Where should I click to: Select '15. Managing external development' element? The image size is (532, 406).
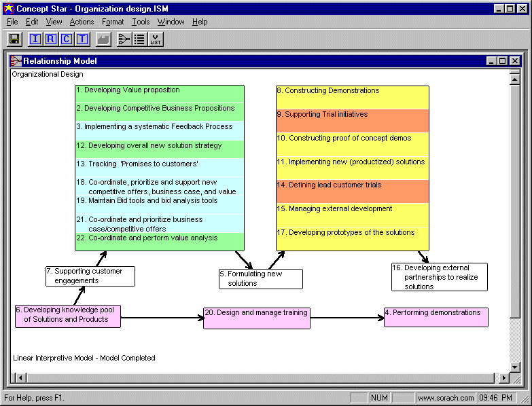click(x=353, y=215)
